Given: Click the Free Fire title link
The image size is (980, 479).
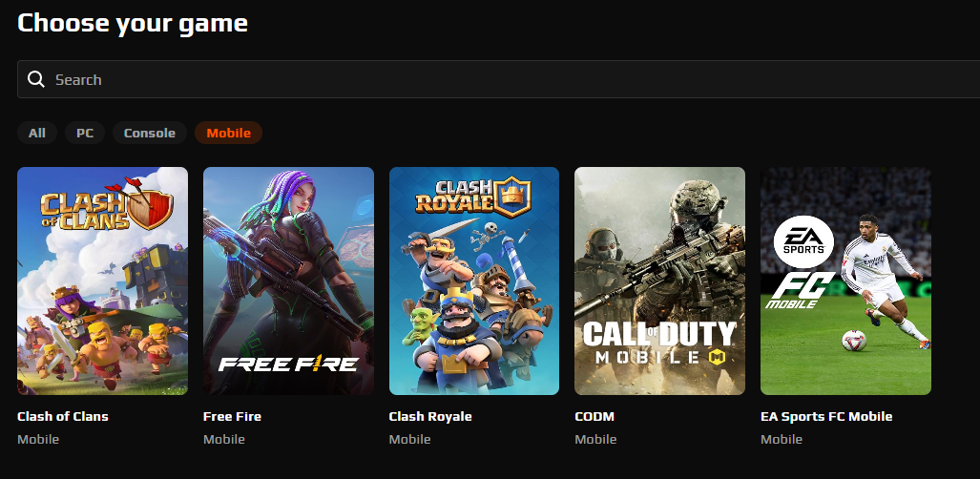Looking at the screenshot, I should coord(232,416).
